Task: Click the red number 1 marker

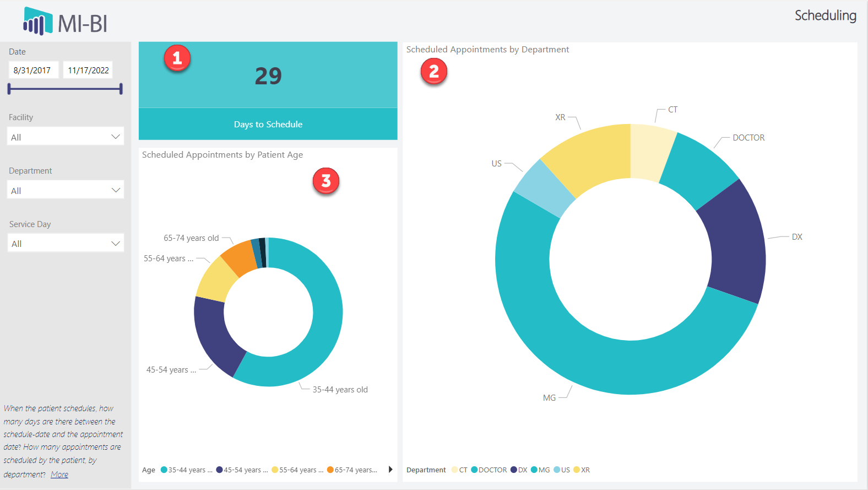Action: pos(177,58)
